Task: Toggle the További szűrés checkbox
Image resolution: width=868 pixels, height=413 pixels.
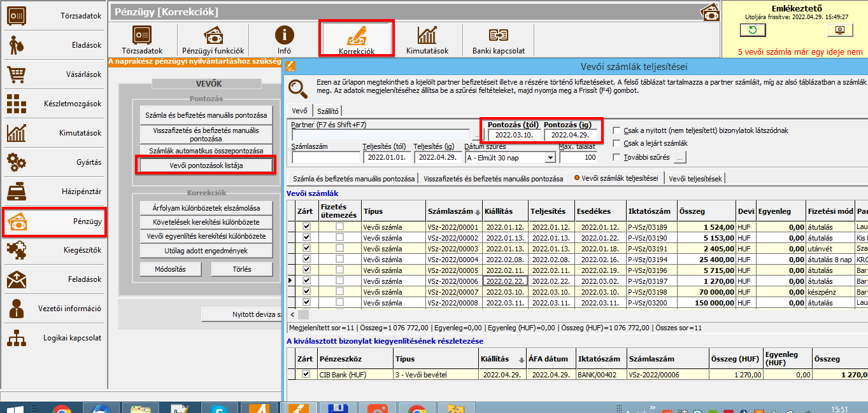Action: [x=616, y=157]
